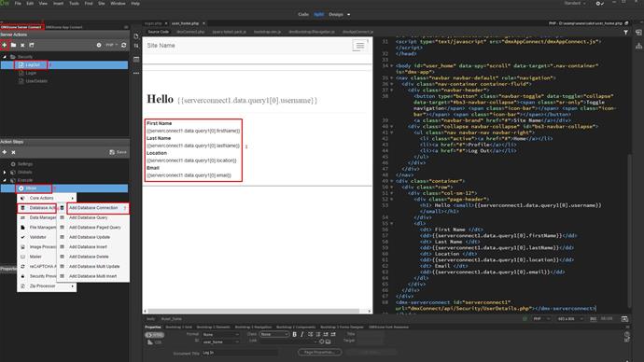Select the user_home.php document tab
The width and height of the screenshot is (644, 362).
[185, 23]
